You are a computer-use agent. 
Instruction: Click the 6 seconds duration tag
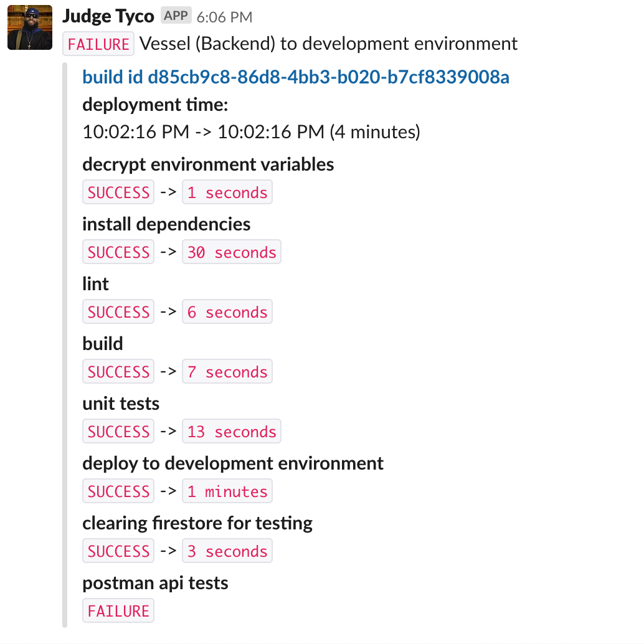coord(227,312)
